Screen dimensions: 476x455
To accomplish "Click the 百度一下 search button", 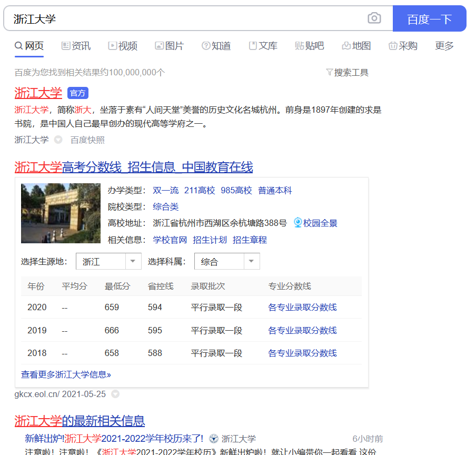I will point(429,18).
